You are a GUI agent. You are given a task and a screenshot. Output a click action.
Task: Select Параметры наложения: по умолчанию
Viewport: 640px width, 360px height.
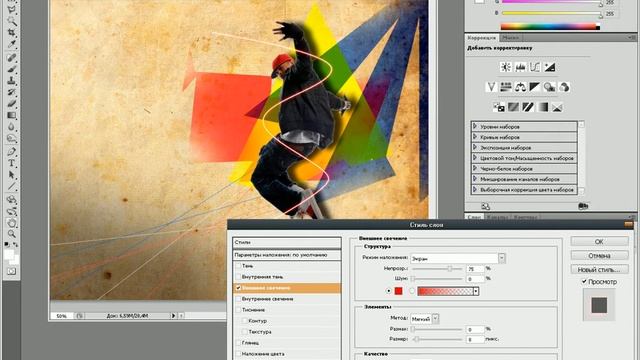[287, 255]
